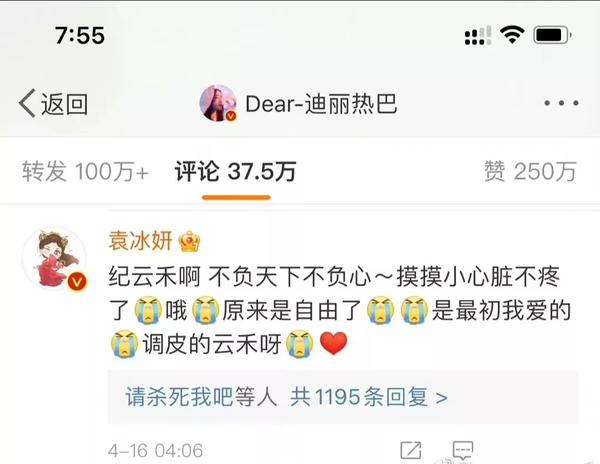The image size is (600, 464).
Task: Open replies from 请杀死我吧等人
Action: pyautogui.click(x=201, y=397)
